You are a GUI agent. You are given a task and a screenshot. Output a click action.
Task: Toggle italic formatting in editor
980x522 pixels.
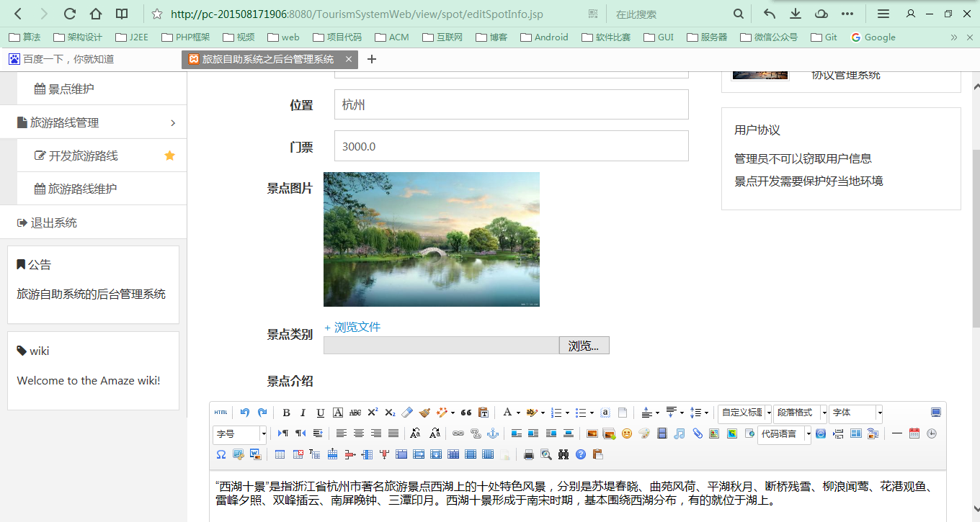tap(303, 413)
